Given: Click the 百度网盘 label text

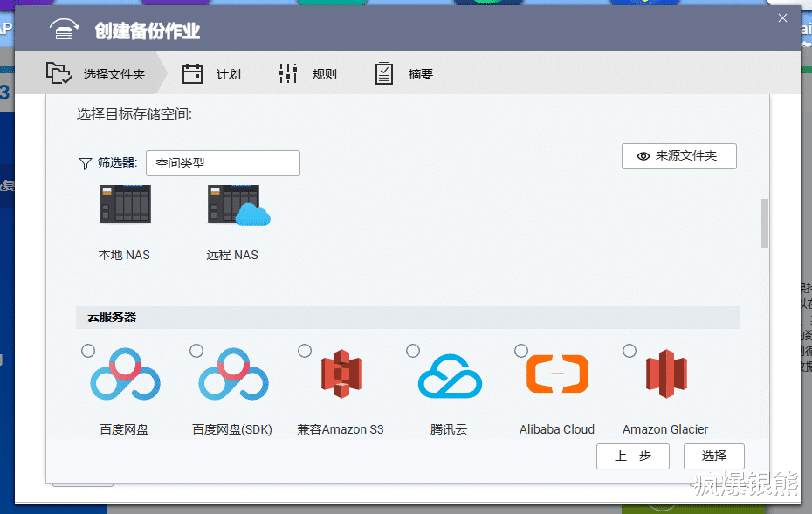Looking at the screenshot, I should [124, 429].
